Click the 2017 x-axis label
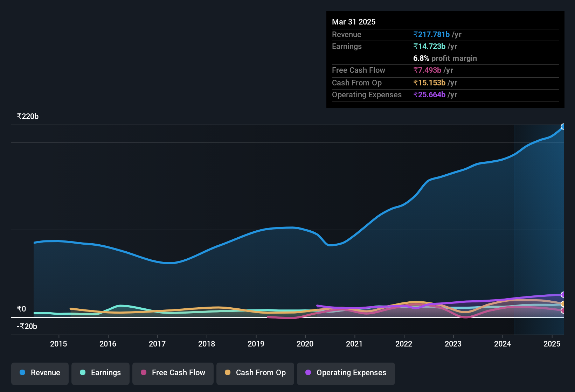 pyautogui.click(x=157, y=344)
